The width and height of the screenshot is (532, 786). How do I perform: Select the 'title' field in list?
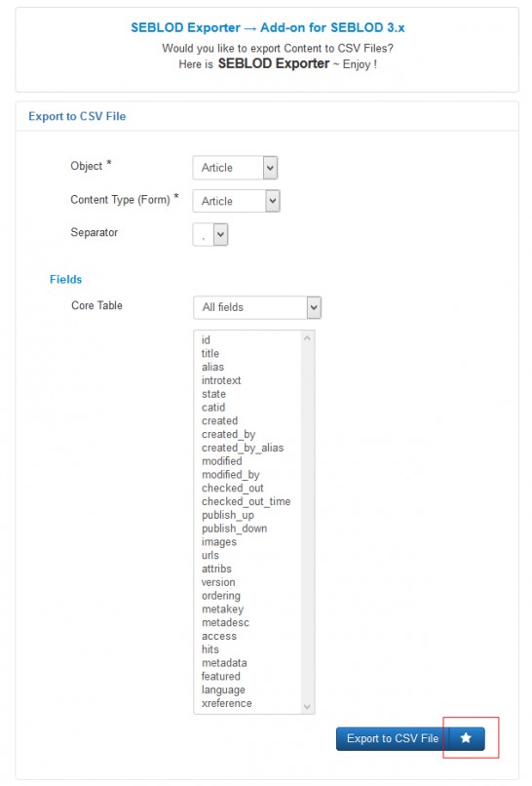209,353
